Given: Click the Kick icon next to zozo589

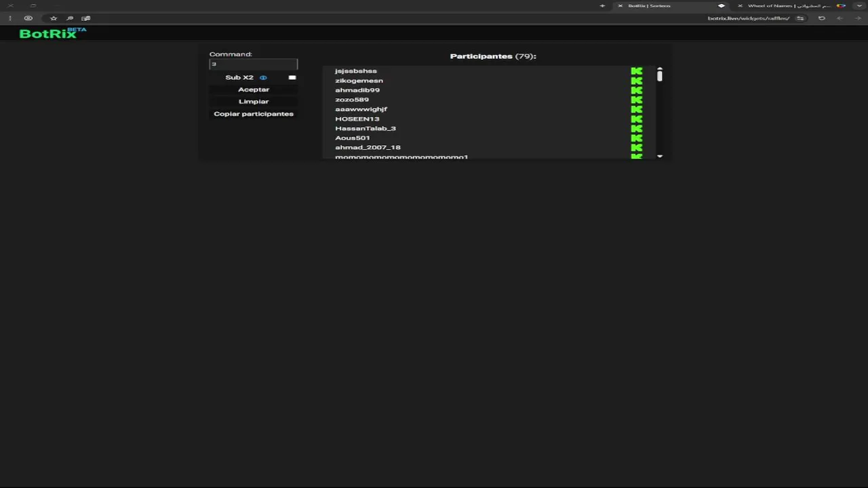Looking at the screenshot, I should point(636,100).
